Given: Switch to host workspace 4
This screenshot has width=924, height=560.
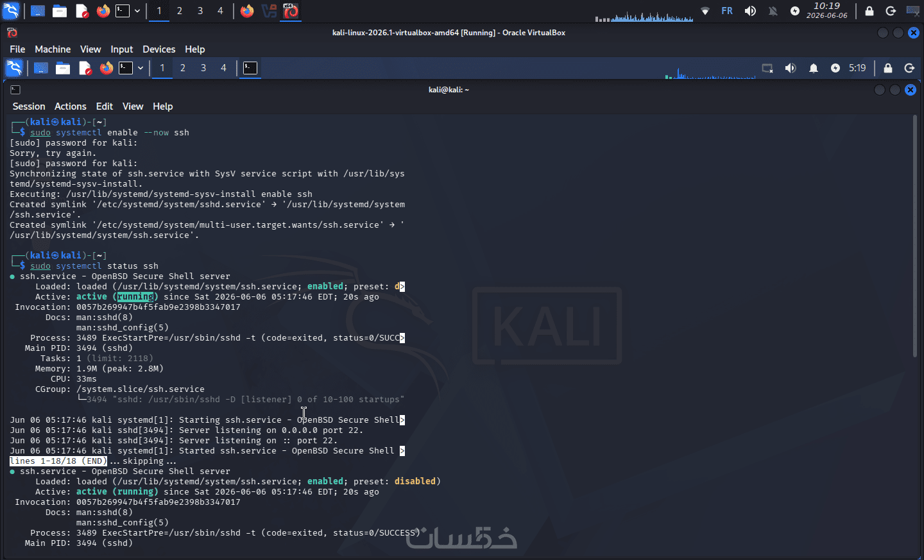Looking at the screenshot, I should (x=220, y=11).
